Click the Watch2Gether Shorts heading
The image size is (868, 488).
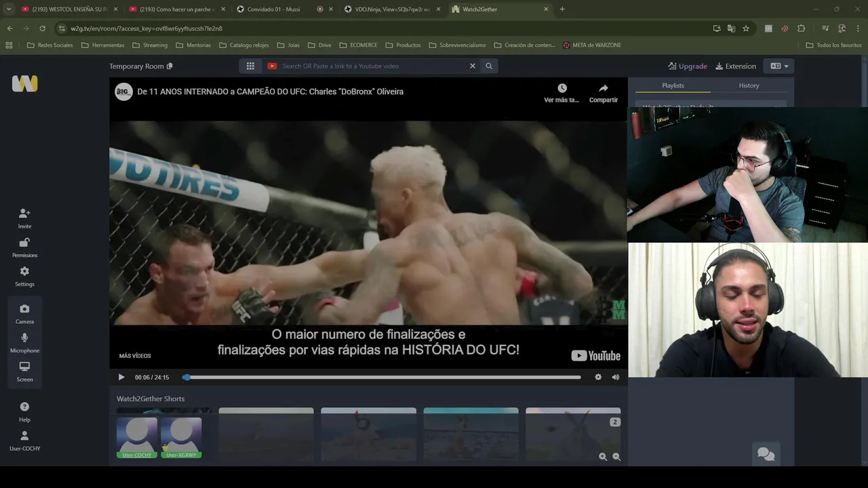pos(151,399)
